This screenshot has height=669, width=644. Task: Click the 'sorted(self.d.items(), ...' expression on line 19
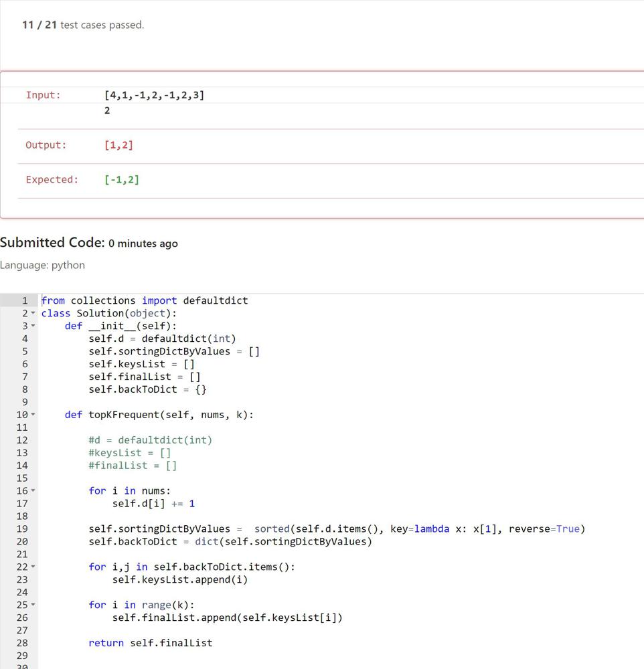(420, 529)
